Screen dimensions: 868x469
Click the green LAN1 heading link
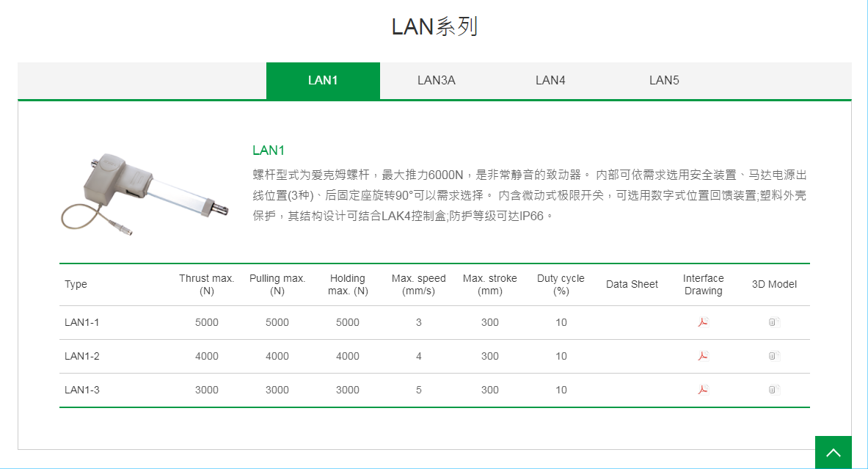tap(268, 150)
